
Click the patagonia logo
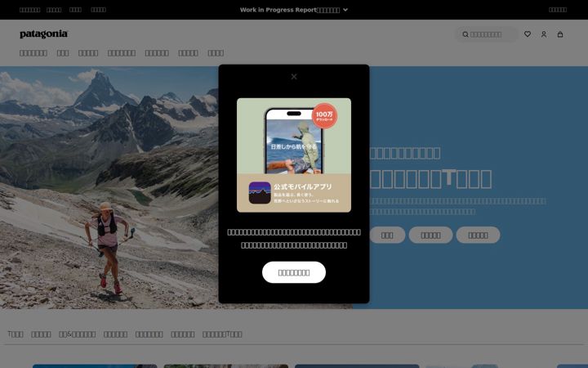pos(43,34)
